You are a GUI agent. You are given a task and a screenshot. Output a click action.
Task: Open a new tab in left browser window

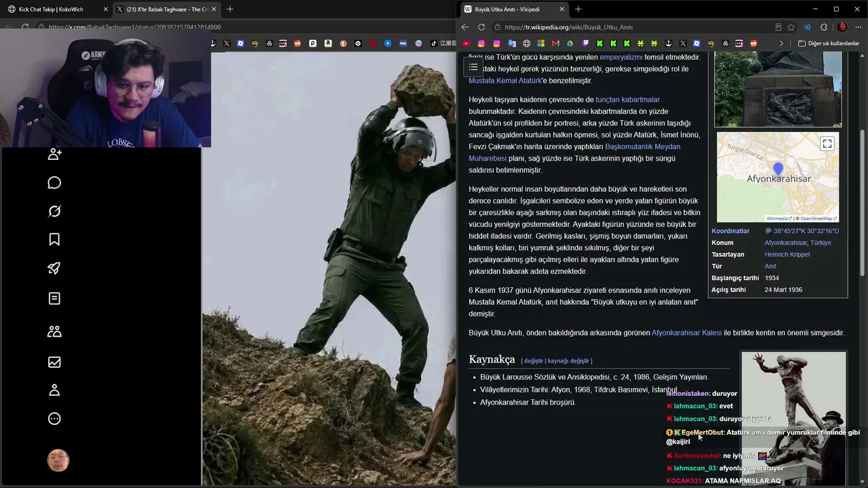(x=230, y=9)
